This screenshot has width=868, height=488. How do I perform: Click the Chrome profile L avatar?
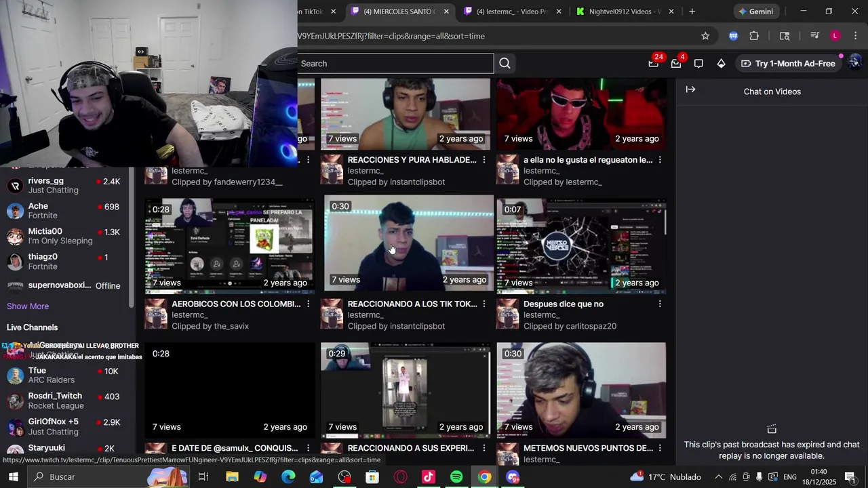[835, 36]
